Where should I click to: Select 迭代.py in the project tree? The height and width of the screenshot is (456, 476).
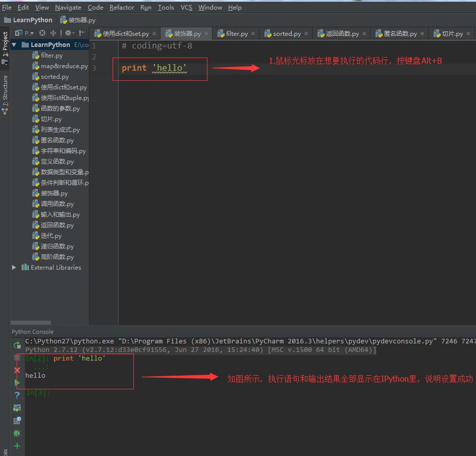[51, 236]
